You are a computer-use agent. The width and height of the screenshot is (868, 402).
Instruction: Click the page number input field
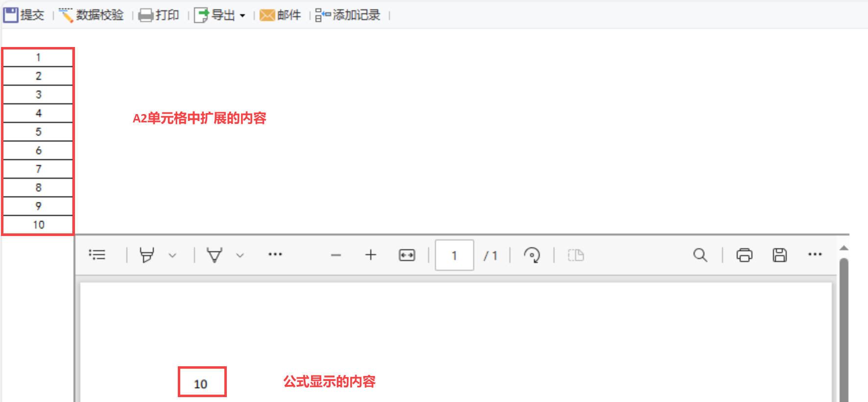454,255
